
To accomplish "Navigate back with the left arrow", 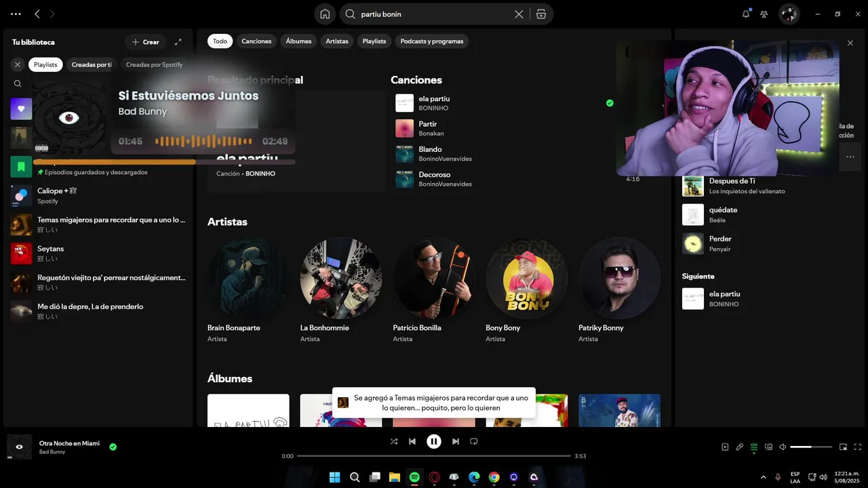I will [x=37, y=14].
